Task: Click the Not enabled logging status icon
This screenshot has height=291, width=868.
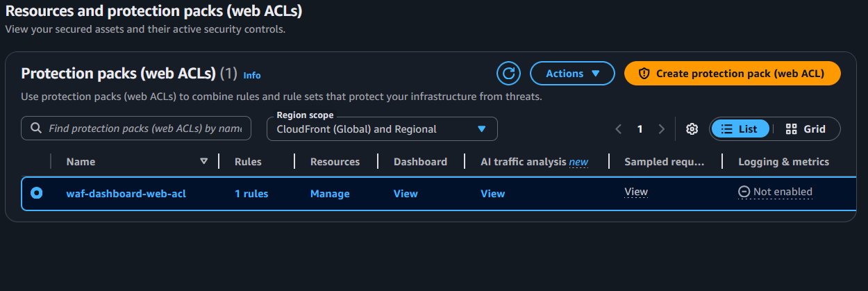Action: pyautogui.click(x=744, y=192)
